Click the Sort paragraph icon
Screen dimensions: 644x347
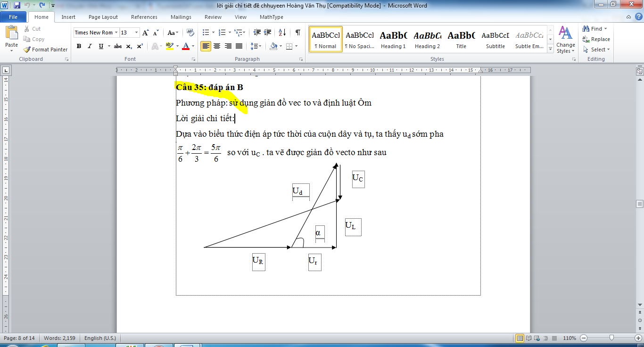[282, 33]
